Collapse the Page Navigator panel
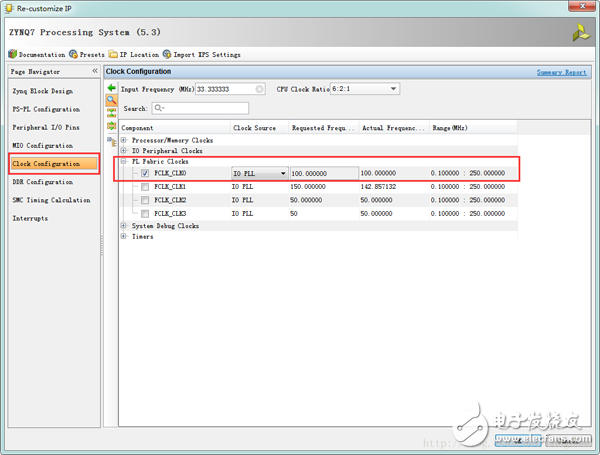Image resolution: width=600 pixels, height=455 pixels. click(x=95, y=72)
